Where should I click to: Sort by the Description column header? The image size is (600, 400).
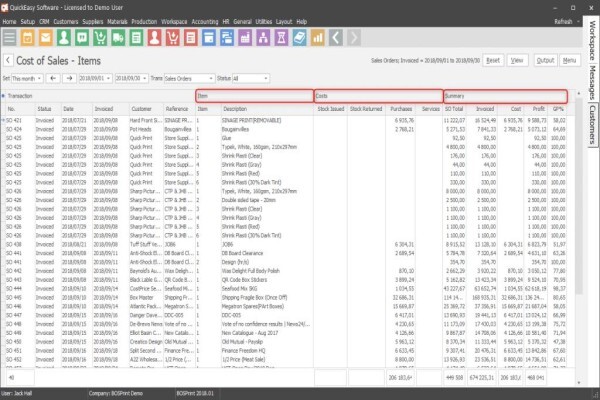(267, 109)
